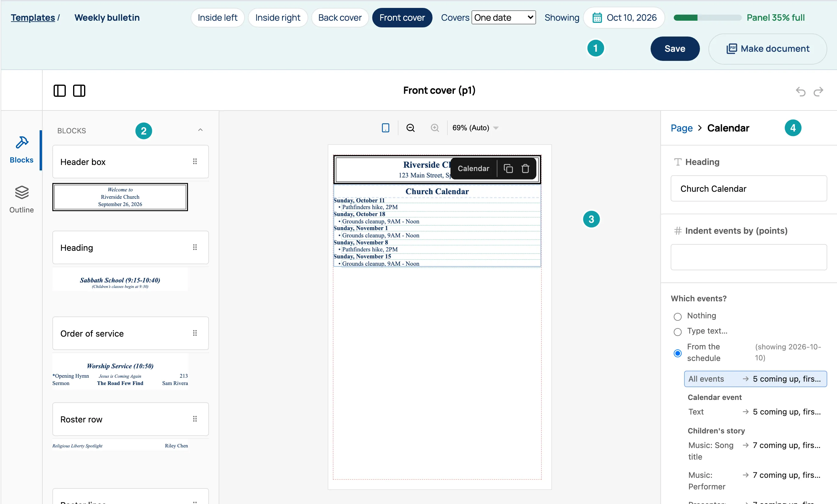
Task: Zoom in the canvas preview
Action: [435, 128]
